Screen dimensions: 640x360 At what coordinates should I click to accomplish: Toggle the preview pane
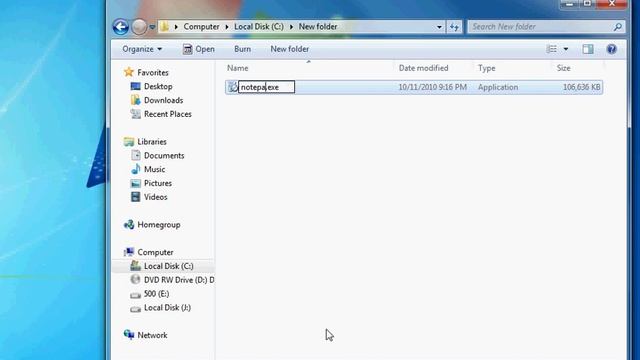[588, 49]
